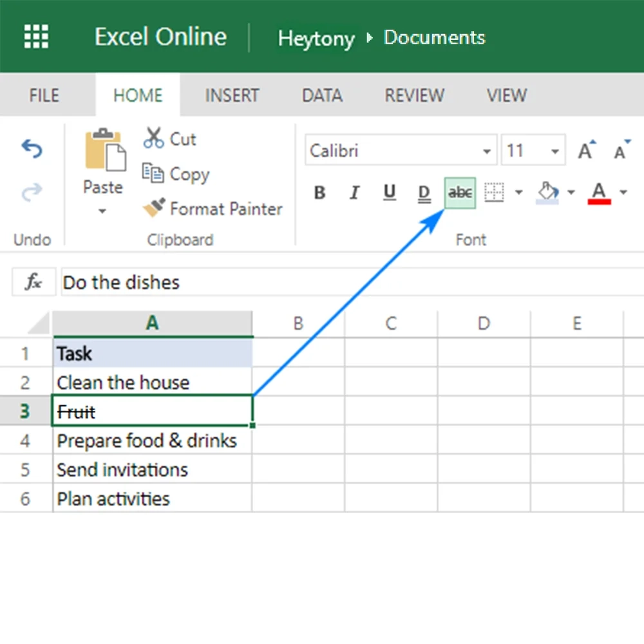Select row 2 header
The image size is (644, 644).
26,383
